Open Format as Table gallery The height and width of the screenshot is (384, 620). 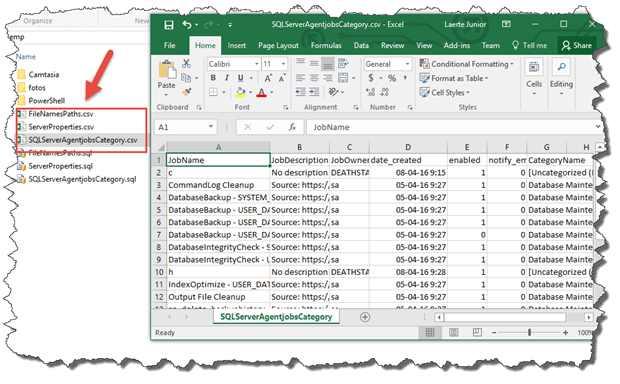(x=454, y=78)
